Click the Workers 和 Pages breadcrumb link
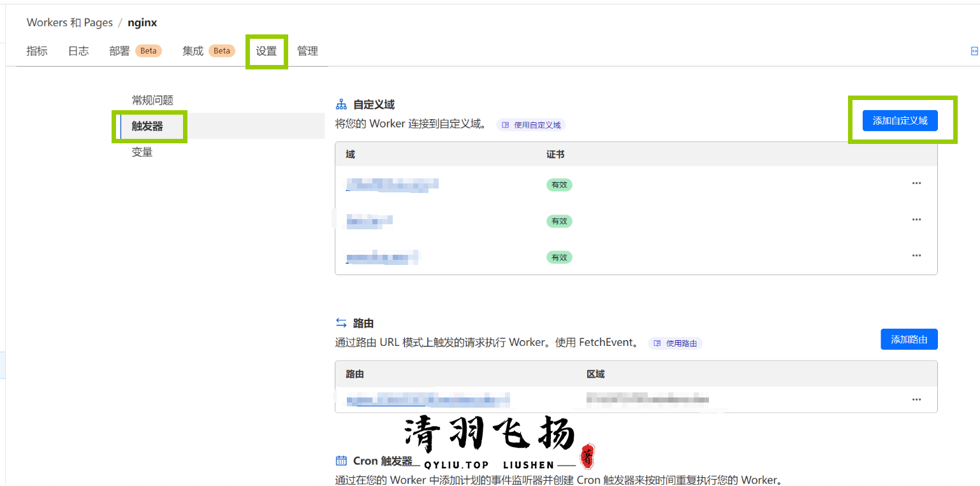This screenshot has width=980, height=486. pos(69,22)
